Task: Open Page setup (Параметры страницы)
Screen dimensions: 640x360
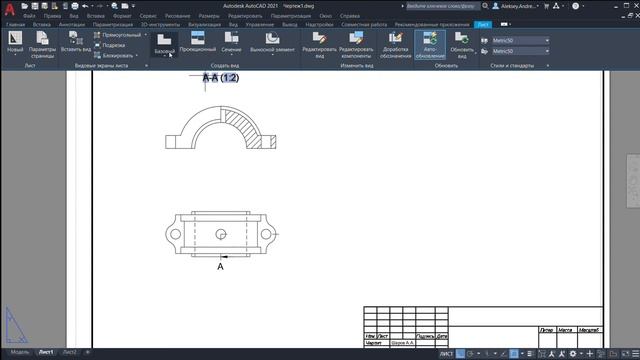Action: click(42, 44)
